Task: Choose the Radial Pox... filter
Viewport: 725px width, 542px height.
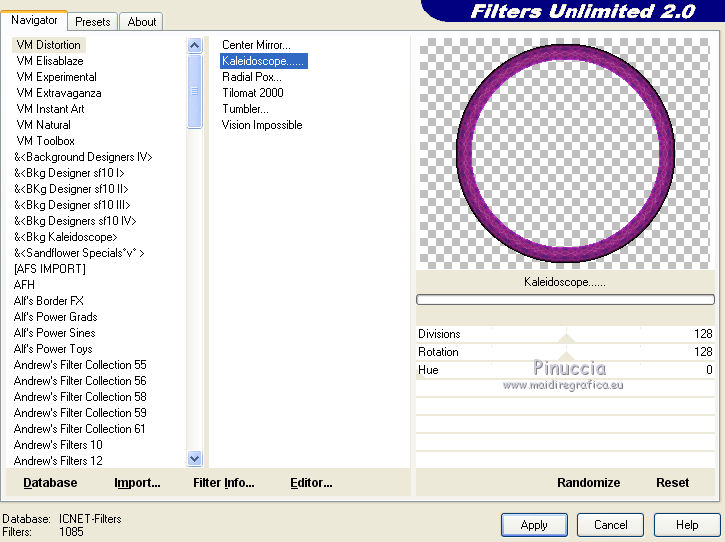Action: (252, 77)
